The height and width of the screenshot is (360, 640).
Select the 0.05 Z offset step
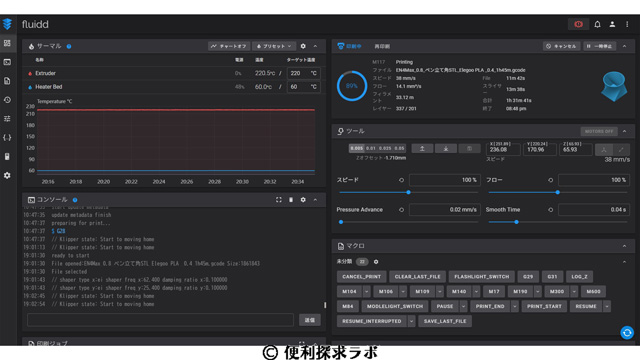click(x=400, y=148)
